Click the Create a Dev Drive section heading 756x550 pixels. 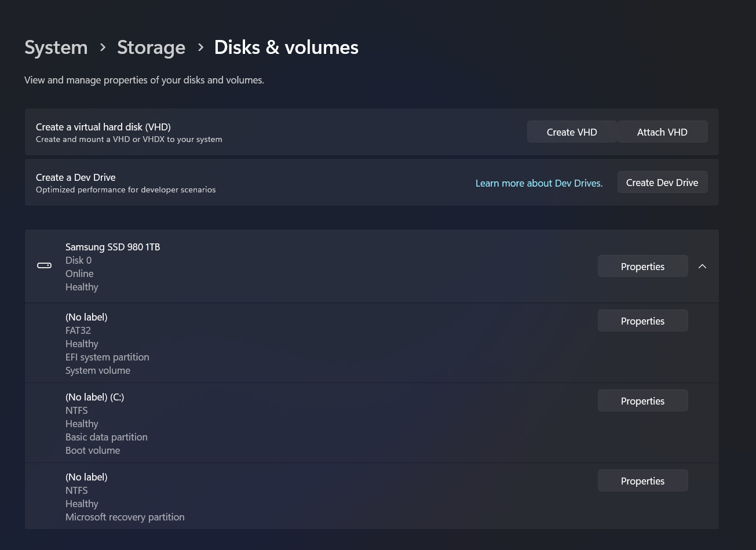[75, 177]
